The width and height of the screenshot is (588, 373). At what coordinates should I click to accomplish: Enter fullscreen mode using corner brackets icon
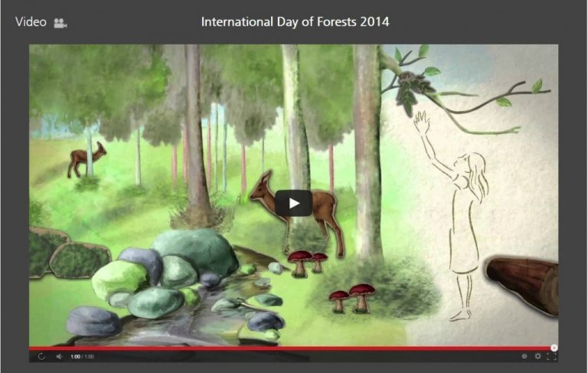point(551,356)
